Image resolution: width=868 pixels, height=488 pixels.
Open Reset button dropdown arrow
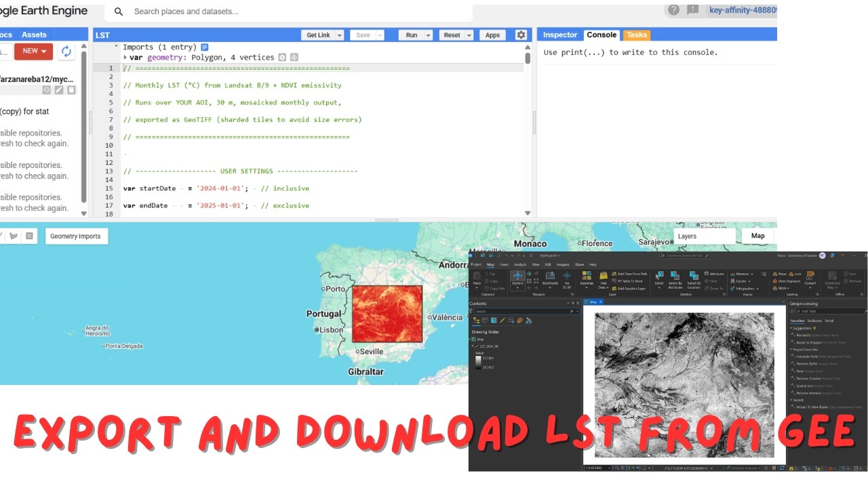[471, 35]
